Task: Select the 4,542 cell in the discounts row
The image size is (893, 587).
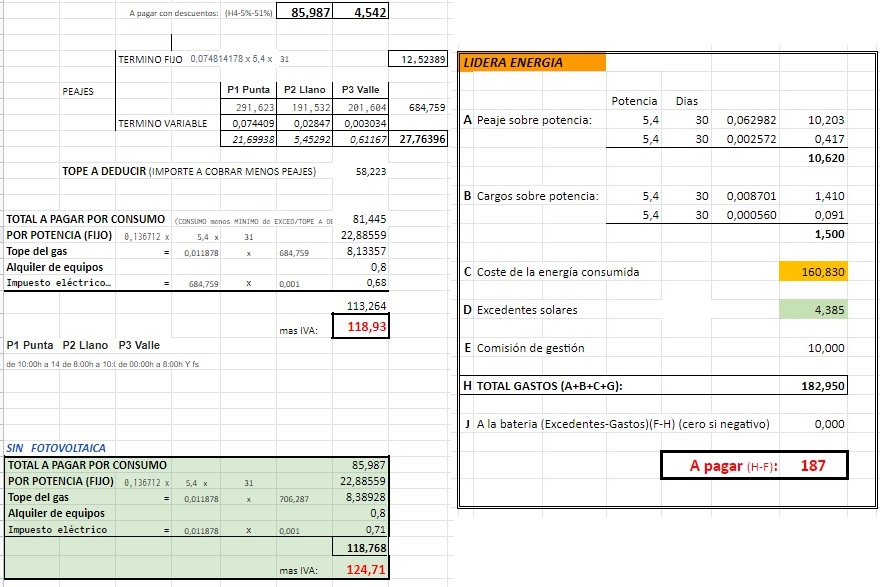Action: pos(361,12)
